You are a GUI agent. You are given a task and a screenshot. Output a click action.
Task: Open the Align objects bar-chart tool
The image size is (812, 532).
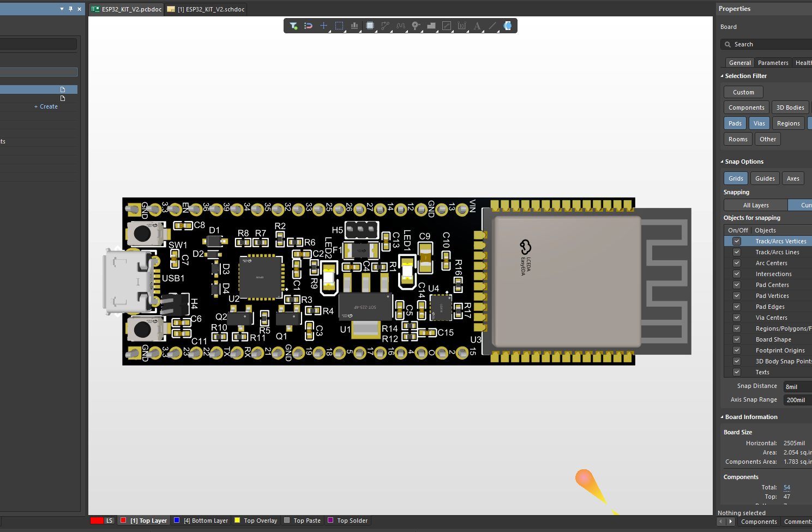point(354,26)
